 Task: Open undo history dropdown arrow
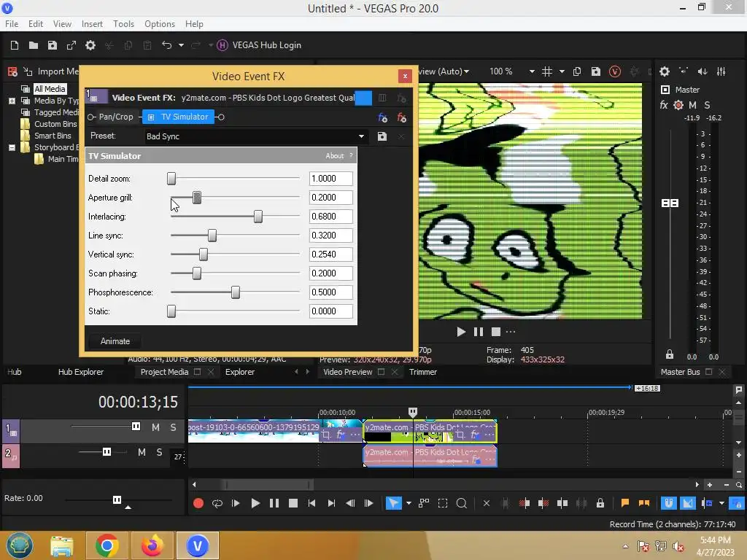(x=181, y=45)
